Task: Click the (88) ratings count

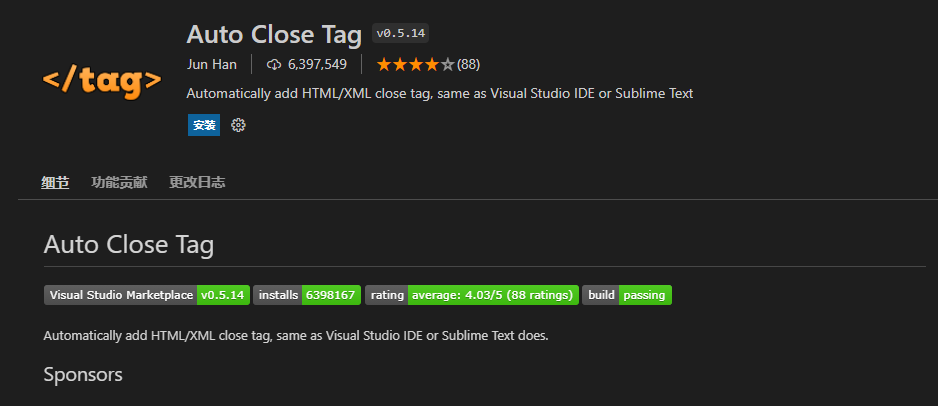Action: [x=469, y=64]
